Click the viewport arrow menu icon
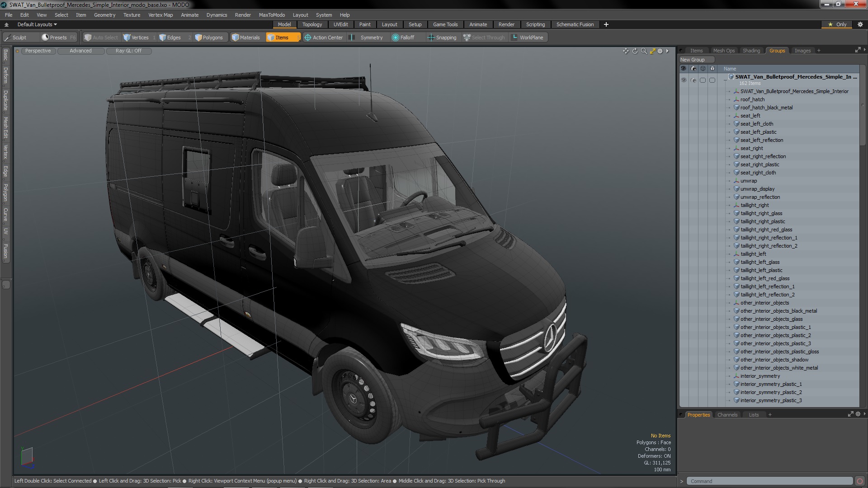The image size is (868, 488). click(667, 51)
